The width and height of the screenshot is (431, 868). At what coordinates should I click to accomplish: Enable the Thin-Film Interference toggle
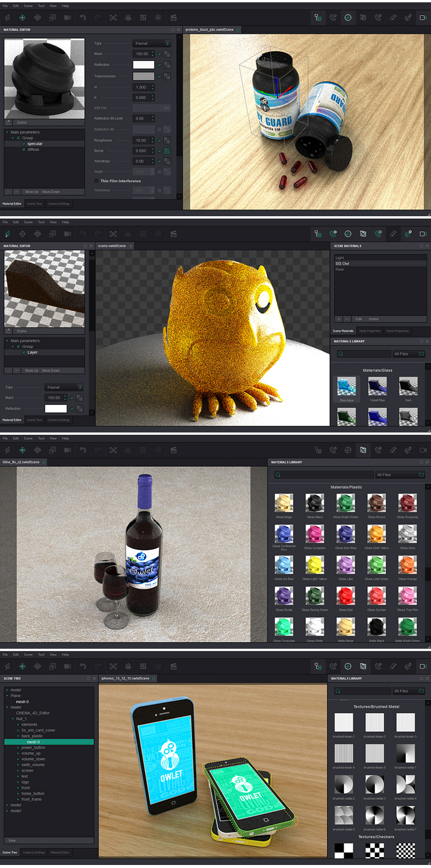[x=96, y=181]
